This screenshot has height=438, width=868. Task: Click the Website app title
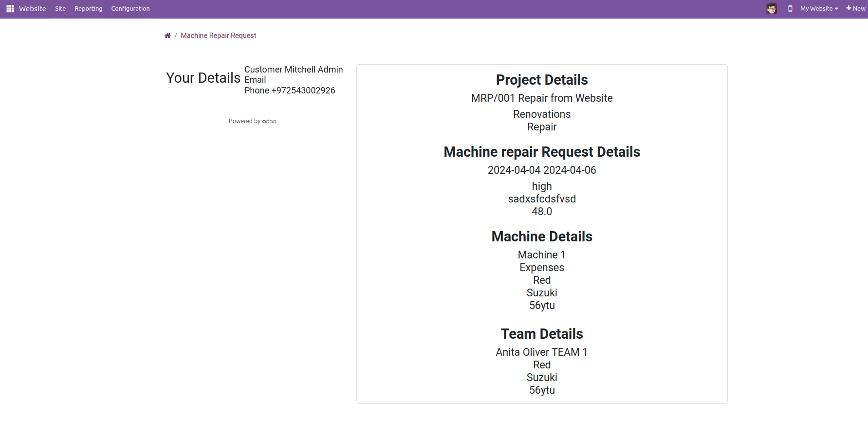click(33, 9)
